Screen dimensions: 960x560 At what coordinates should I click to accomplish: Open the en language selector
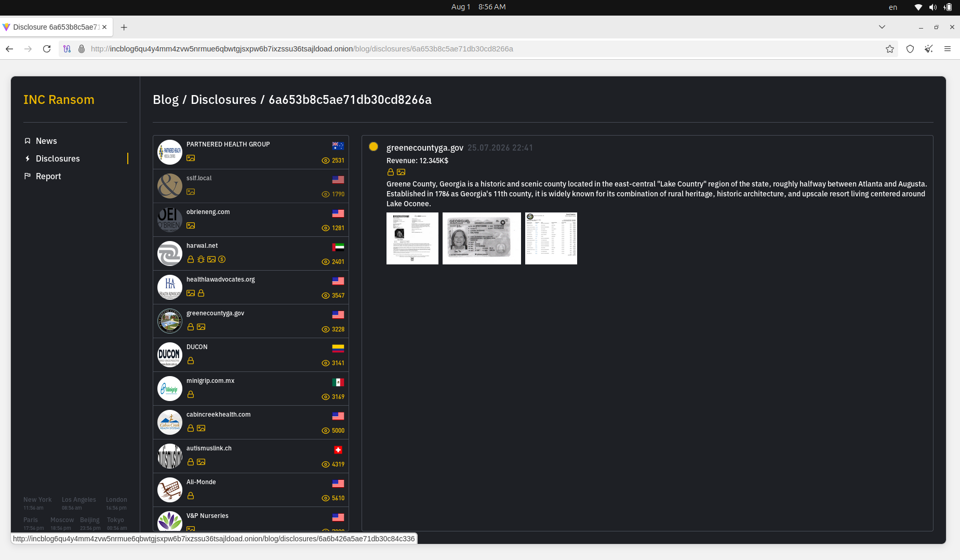click(893, 7)
